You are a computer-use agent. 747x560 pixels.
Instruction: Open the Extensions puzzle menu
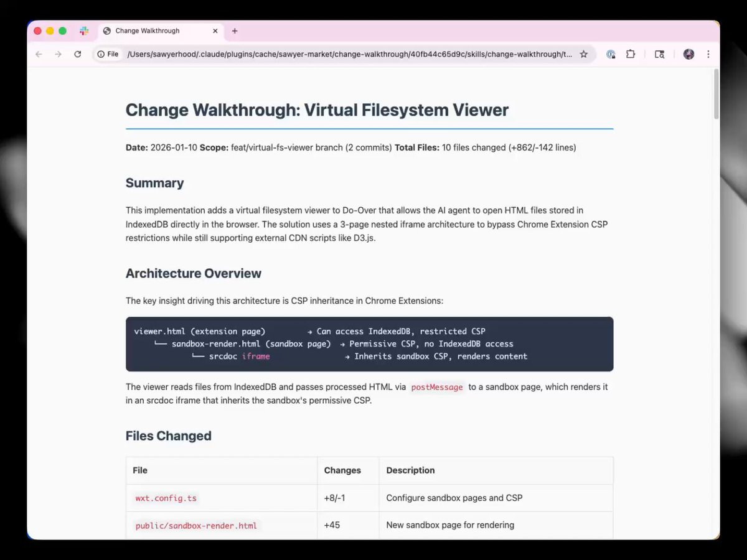pyautogui.click(x=631, y=54)
